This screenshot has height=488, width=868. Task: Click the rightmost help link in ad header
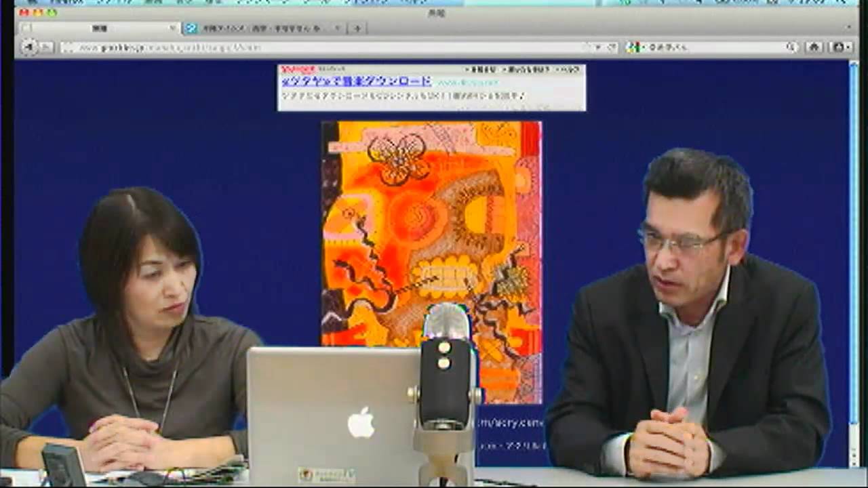tap(568, 69)
